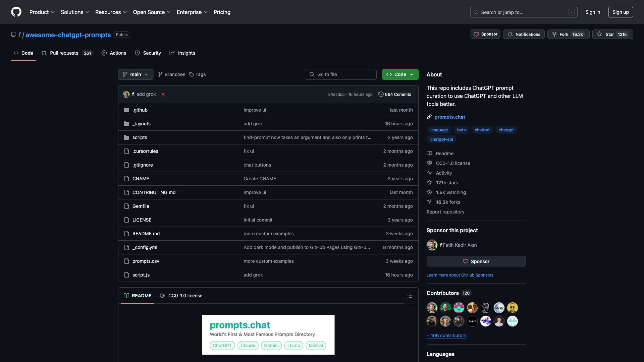The width and height of the screenshot is (644, 362).
Task: Expand the green Code dropdown
Action: point(400,74)
